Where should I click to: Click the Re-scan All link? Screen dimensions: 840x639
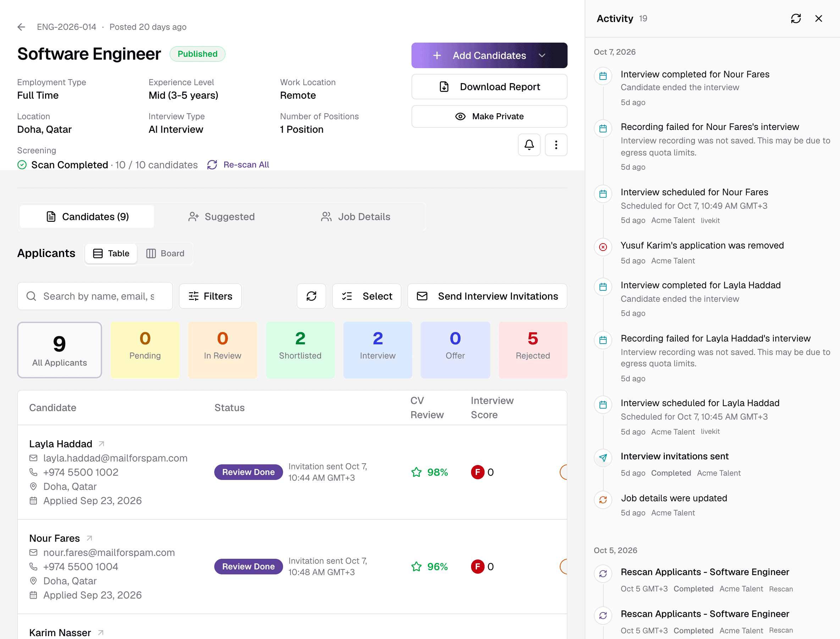[238, 165]
